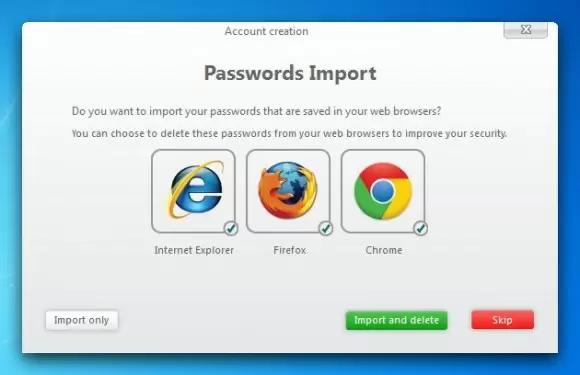This screenshot has height=375, width=580.
Task: Click the sentence about improving your security
Action: (289, 134)
